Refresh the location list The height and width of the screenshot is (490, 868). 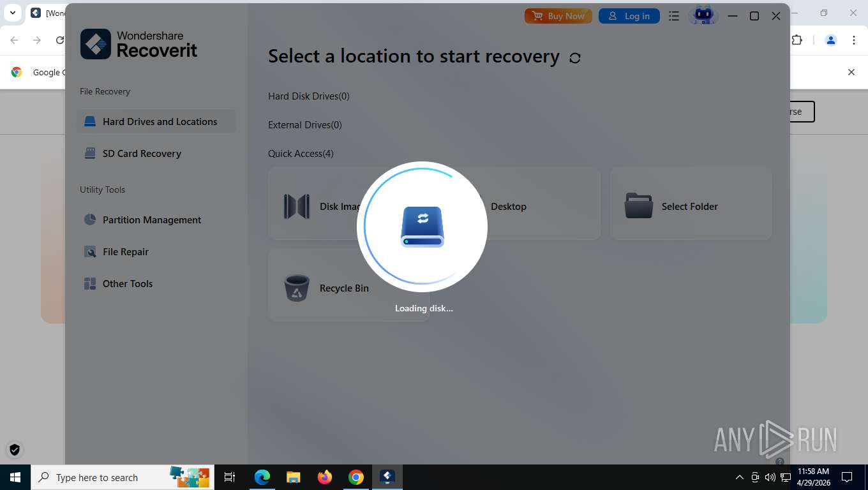[x=575, y=57]
